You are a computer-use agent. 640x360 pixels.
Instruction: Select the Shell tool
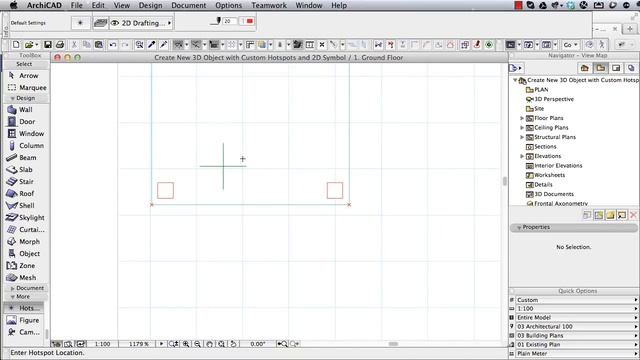pyautogui.click(x=25, y=205)
